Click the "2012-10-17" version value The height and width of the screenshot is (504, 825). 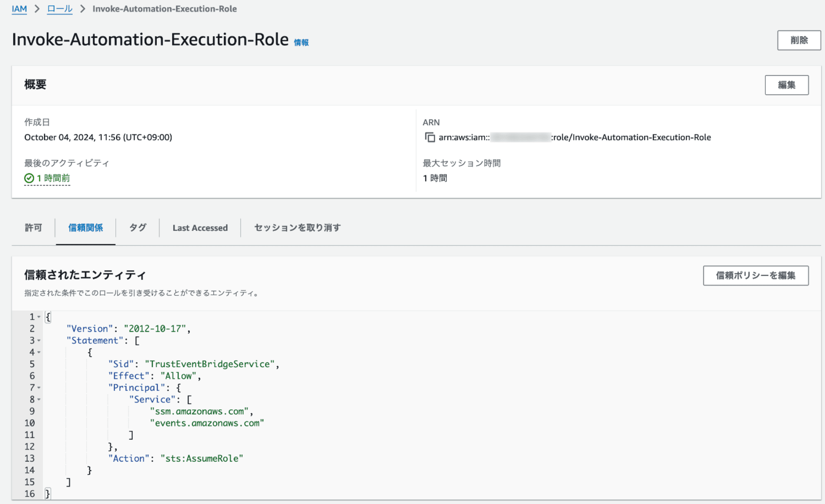click(x=155, y=329)
